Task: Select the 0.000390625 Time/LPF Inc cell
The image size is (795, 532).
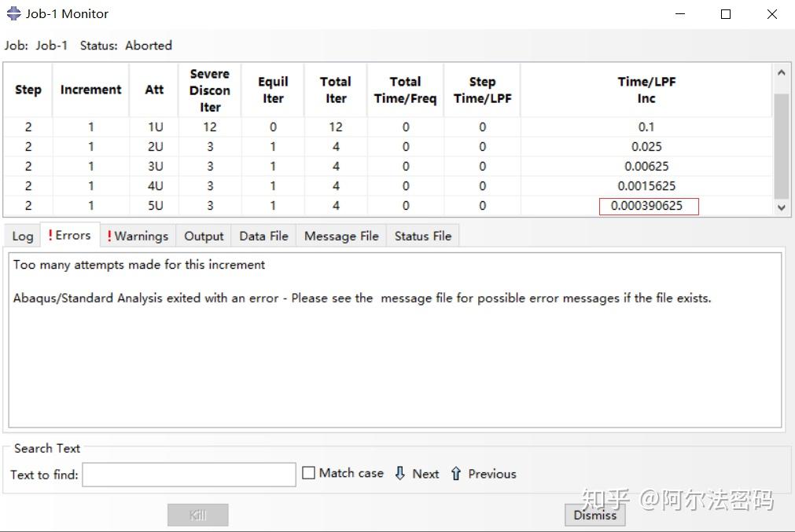Action: (648, 207)
